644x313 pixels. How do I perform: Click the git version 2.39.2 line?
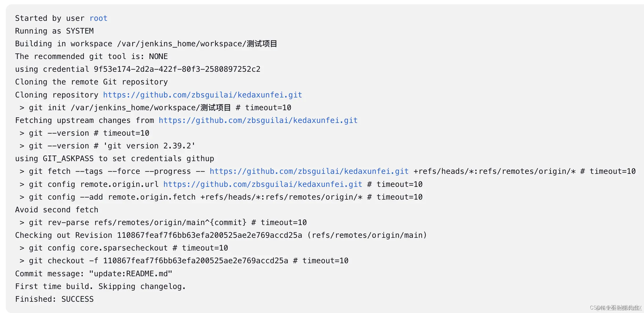click(x=107, y=146)
